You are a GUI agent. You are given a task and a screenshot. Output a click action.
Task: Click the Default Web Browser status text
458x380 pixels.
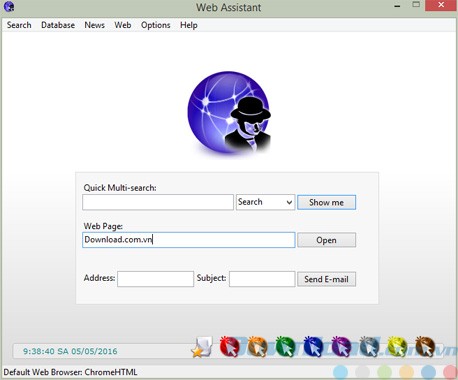click(x=70, y=372)
